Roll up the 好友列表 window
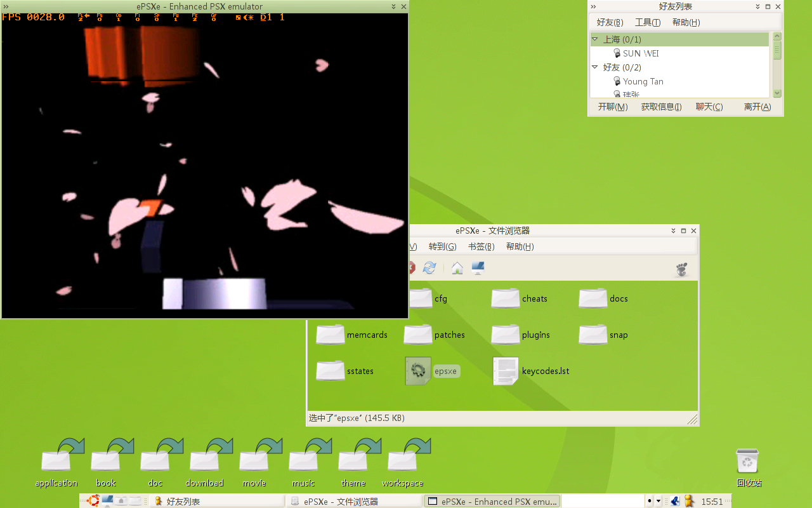Screen dimensions: 812x508 click(757, 6)
